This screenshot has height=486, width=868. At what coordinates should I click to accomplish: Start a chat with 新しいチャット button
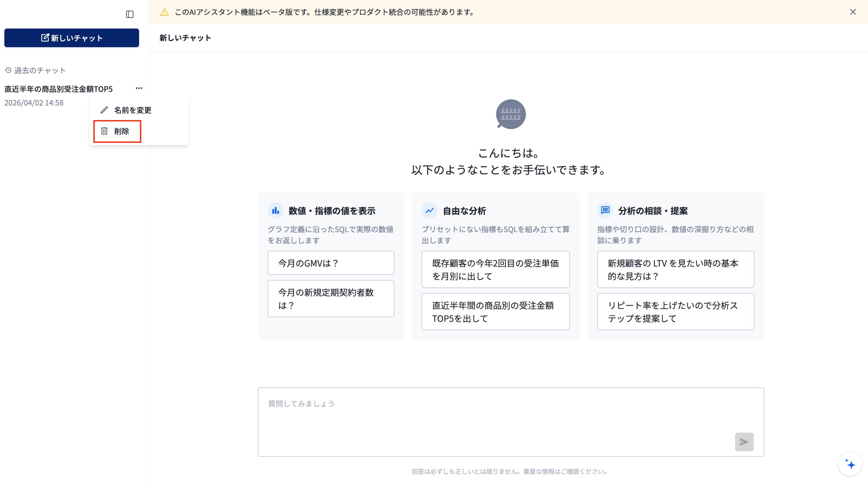click(x=71, y=38)
